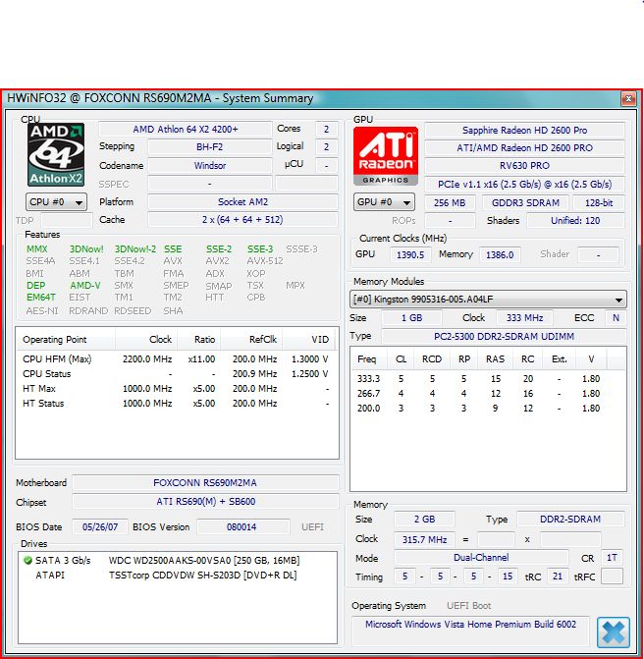
Task: Click the Ratio column header
Action: point(199,340)
